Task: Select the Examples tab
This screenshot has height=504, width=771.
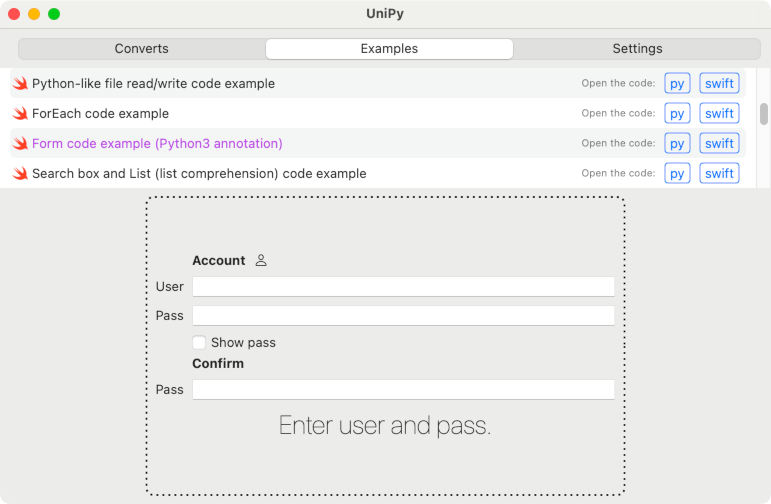Action: pyautogui.click(x=389, y=49)
